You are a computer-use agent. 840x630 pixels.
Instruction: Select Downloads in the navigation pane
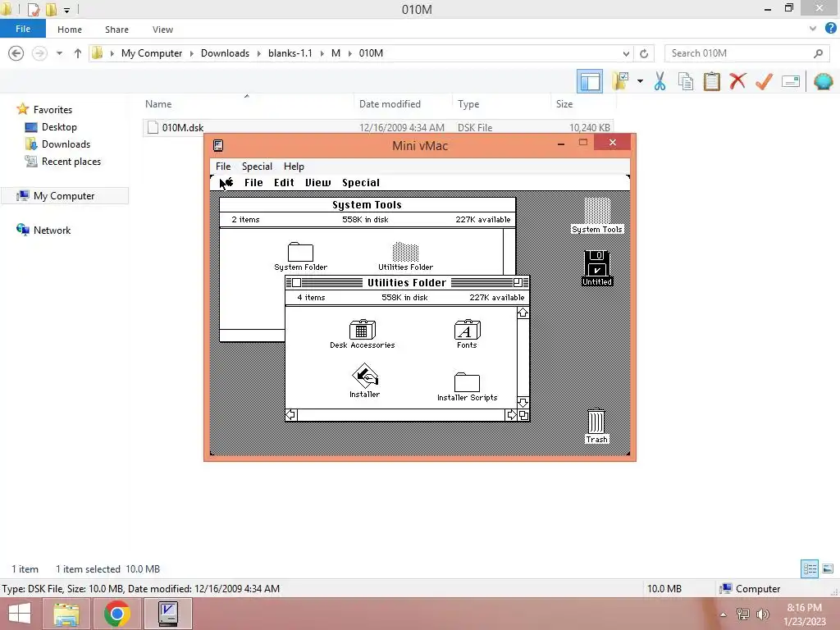(x=66, y=144)
